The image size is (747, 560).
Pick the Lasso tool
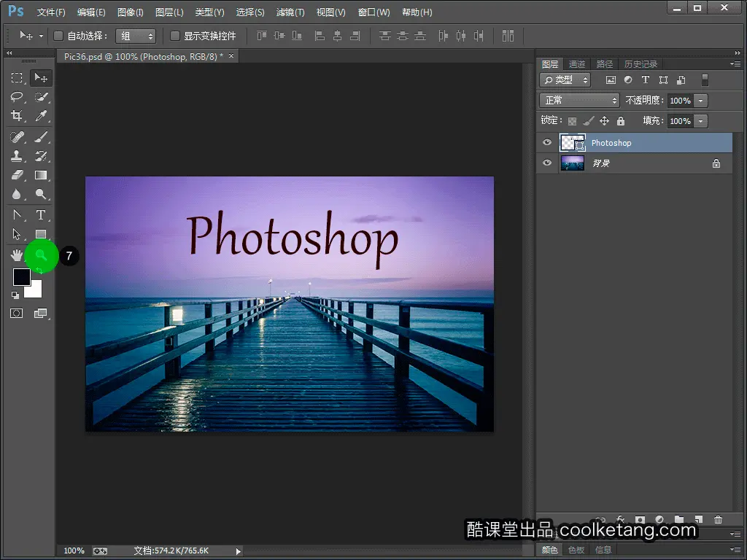tap(17, 97)
